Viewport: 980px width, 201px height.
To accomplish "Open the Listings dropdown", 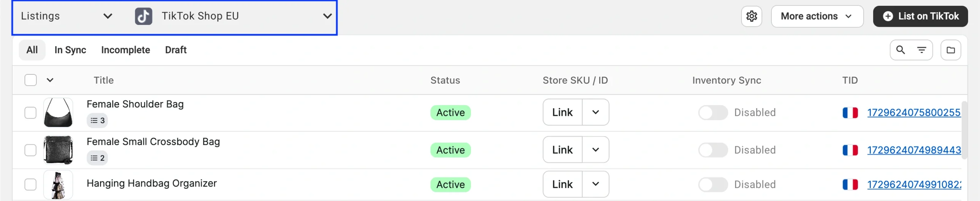I will [x=66, y=16].
